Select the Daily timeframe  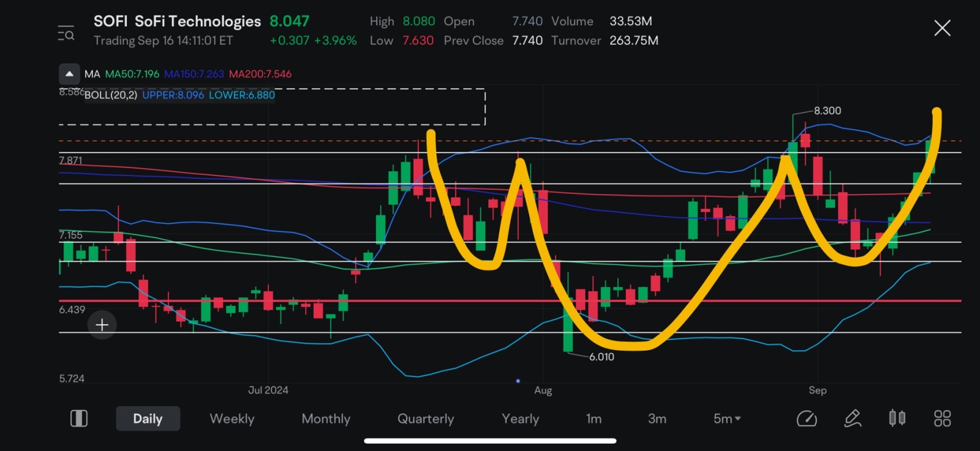click(x=148, y=419)
